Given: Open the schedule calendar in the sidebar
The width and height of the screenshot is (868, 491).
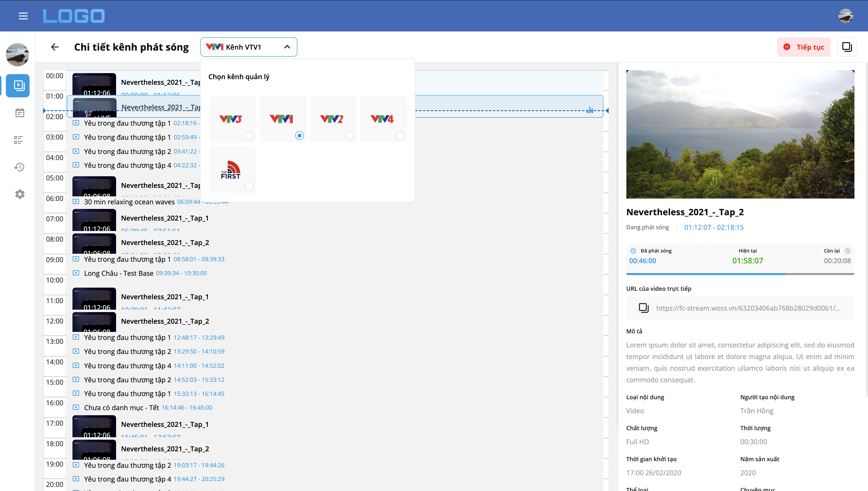Looking at the screenshot, I should point(19,112).
